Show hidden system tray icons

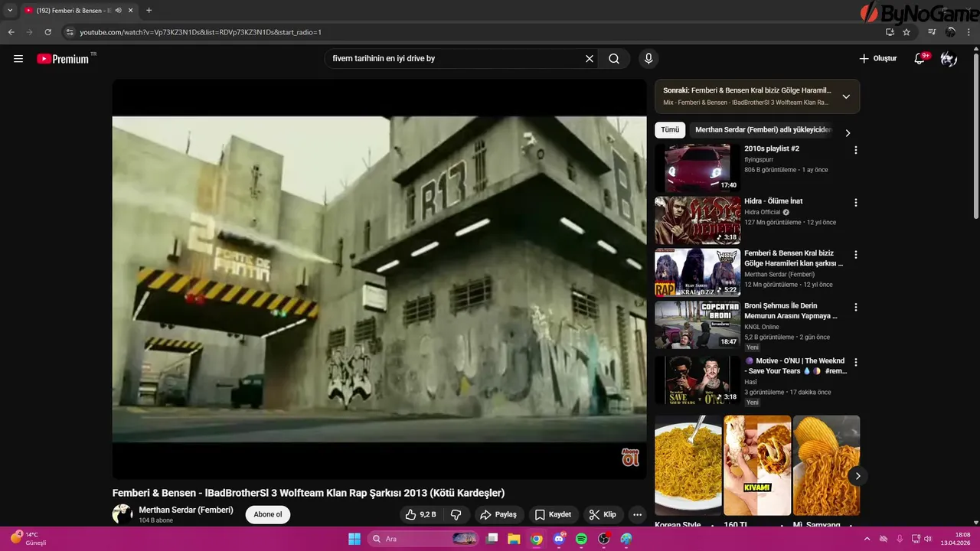coord(867,539)
